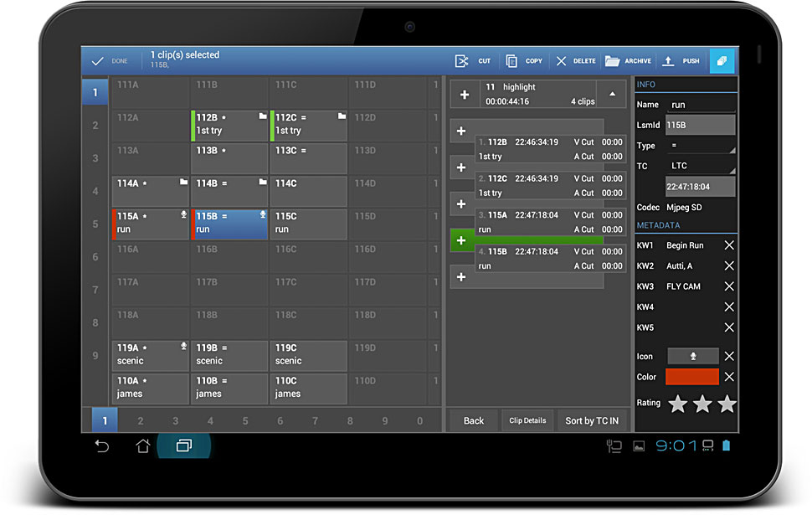Click the Copy clip icon
Image resolution: width=812 pixels, height=515 pixels.
(512, 61)
